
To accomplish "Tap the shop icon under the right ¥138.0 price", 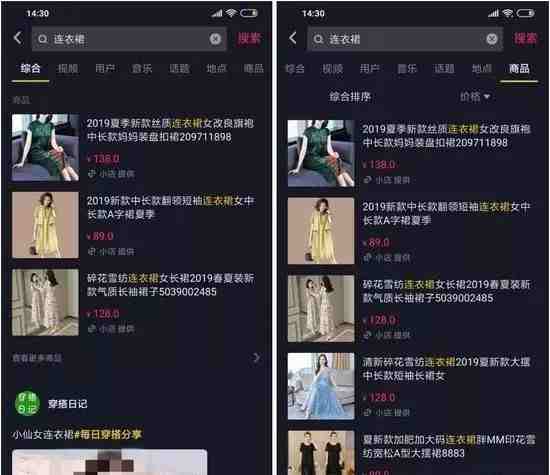I will point(368,180).
